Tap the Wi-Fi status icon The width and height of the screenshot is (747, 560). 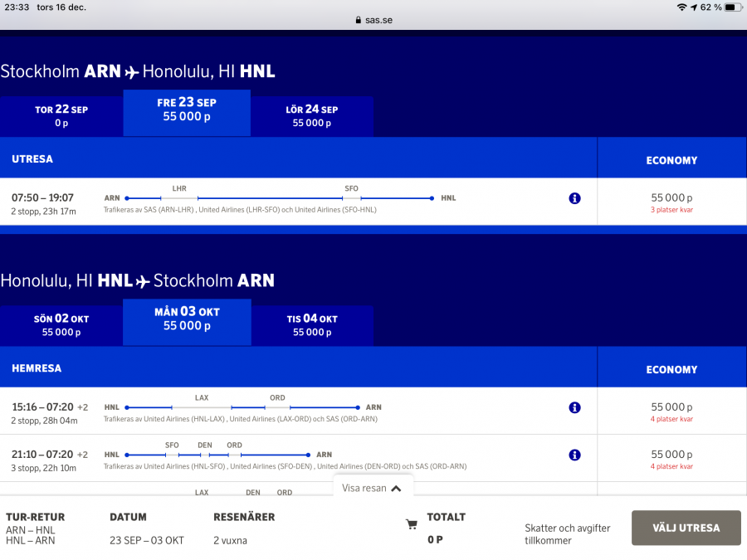[x=681, y=7]
